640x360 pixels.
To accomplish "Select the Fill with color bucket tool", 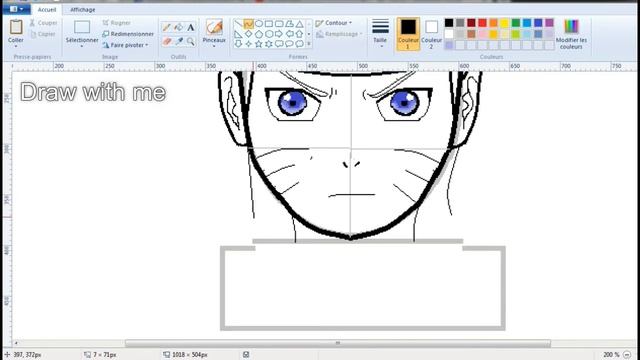I will click(x=178, y=28).
